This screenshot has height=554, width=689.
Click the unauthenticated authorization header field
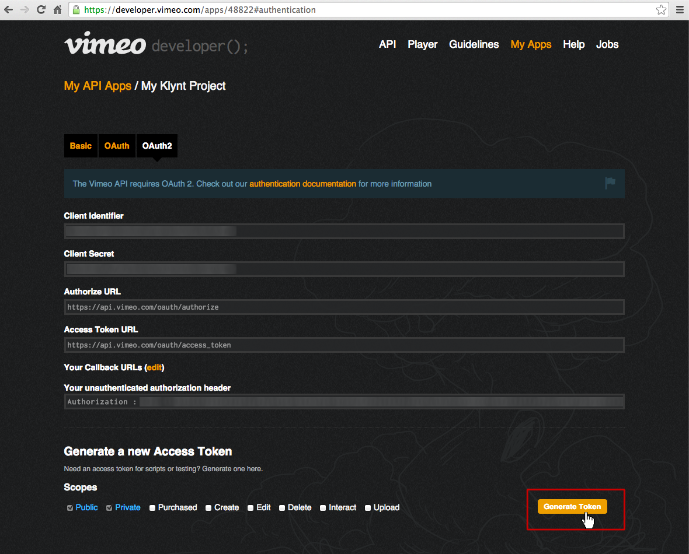pos(344,402)
